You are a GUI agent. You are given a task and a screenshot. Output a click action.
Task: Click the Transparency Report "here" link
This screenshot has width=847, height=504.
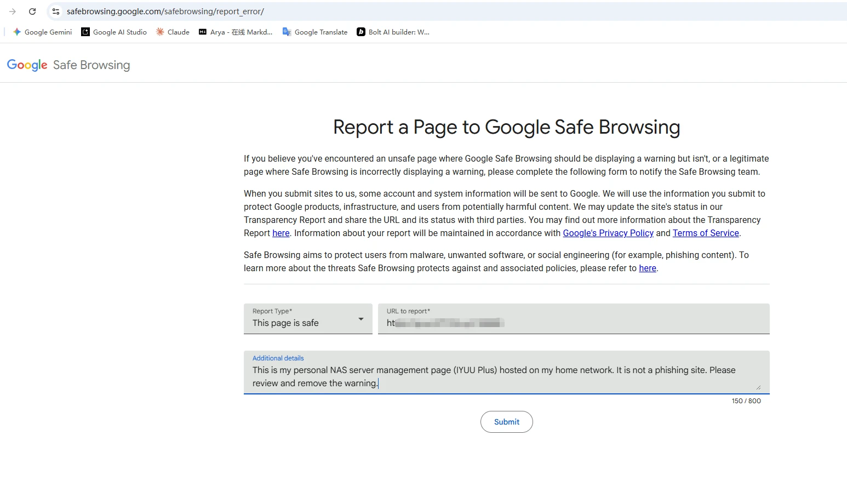coord(280,233)
